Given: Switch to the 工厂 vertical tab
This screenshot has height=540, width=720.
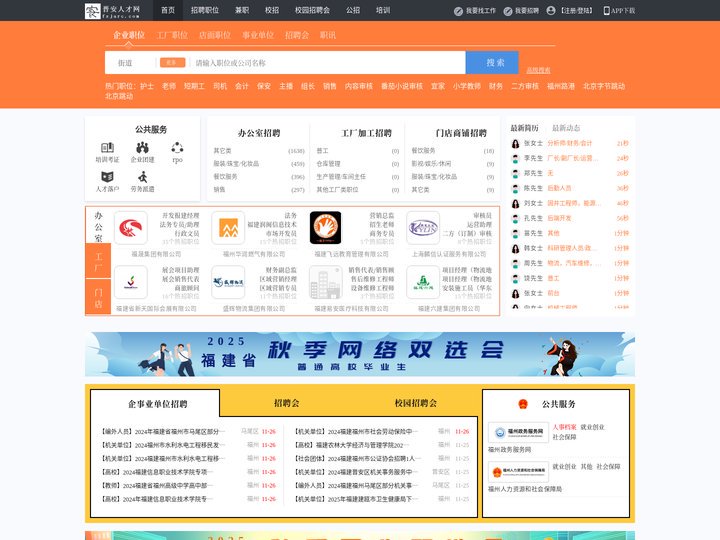Looking at the screenshot, I should point(98,262).
